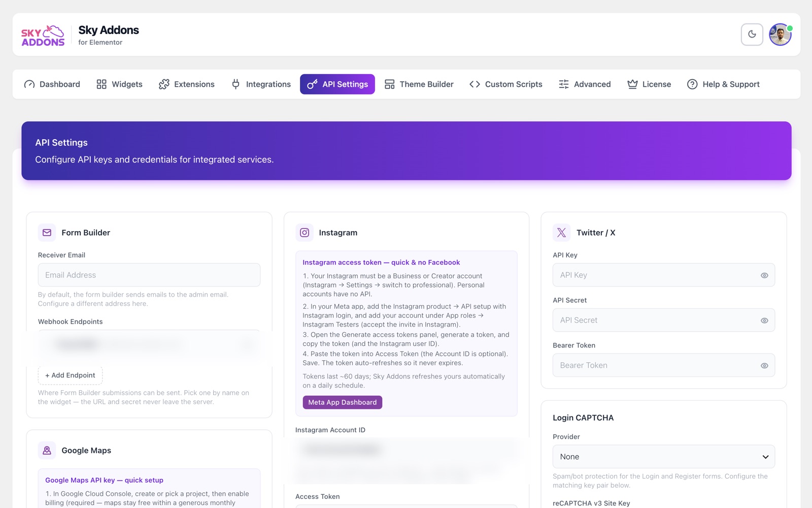The image size is (812, 508).
Task: Click the License crown icon
Action: (632, 84)
